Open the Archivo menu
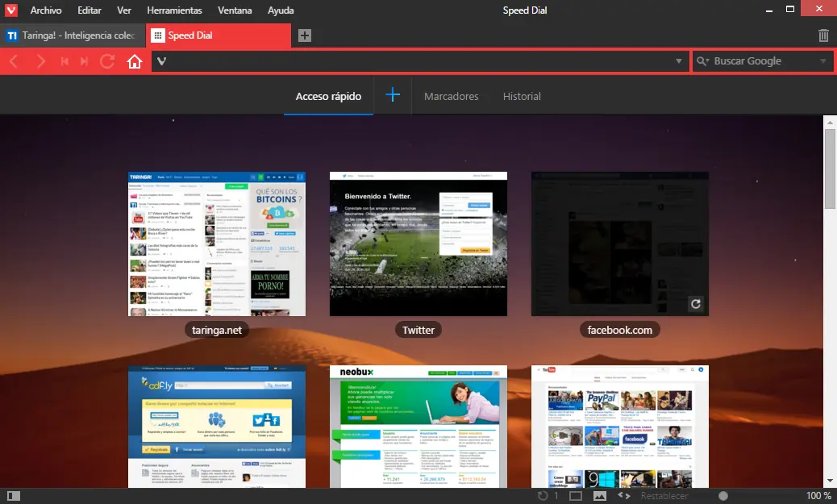 (x=45, y=10)
